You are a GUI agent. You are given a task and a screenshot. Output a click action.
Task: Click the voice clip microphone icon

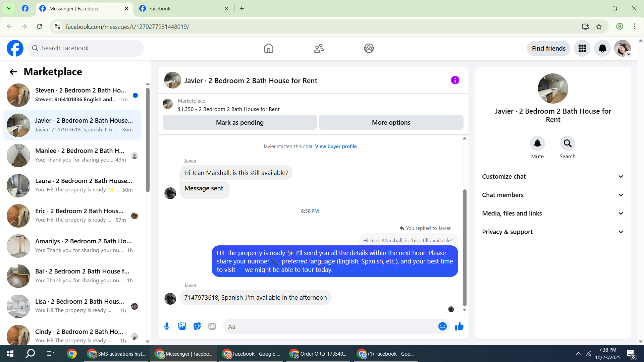click(x=167, y=326)
